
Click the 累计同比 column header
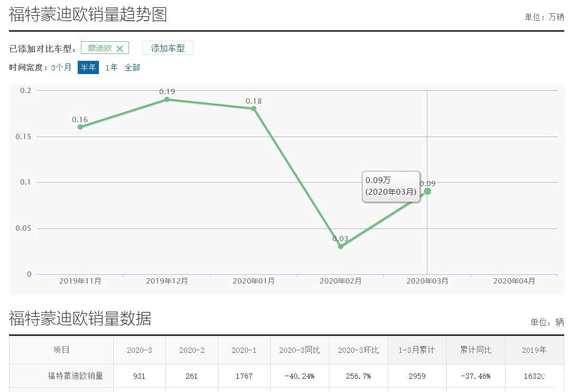click(475, 350)
